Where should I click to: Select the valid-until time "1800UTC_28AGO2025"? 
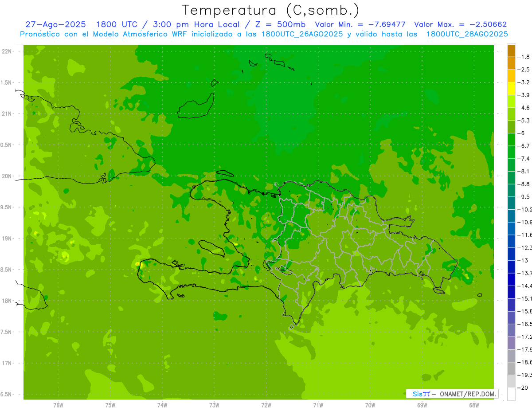click(467, 34)
